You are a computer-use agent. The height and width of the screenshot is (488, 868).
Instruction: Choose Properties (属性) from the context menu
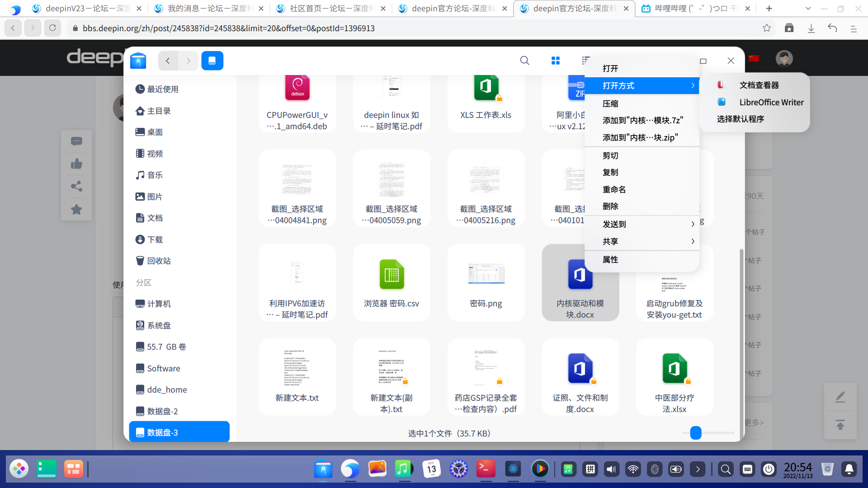point(610,259)
